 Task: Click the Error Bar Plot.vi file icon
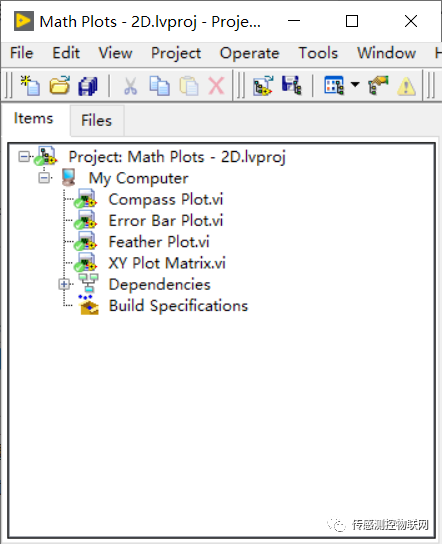(85, 220)
